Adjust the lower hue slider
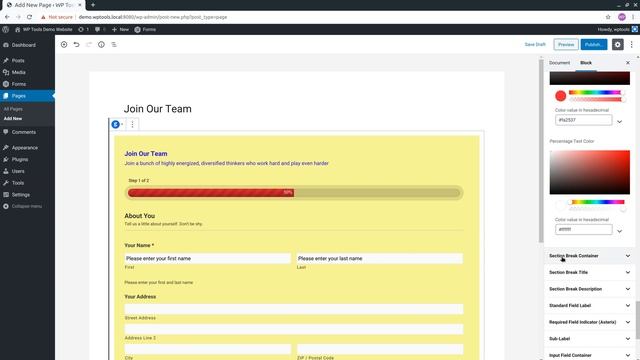 597,202
